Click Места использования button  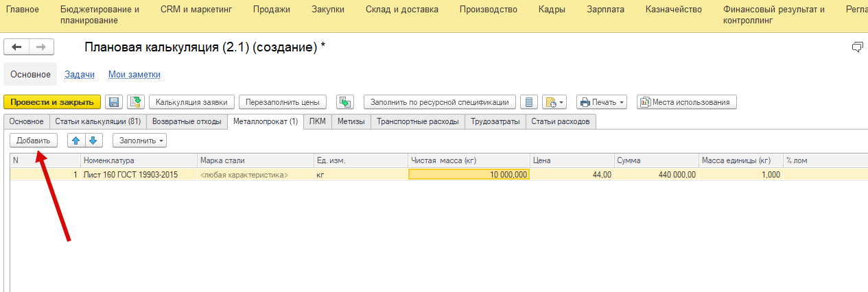pyautogui.click(x=687, y=102)
